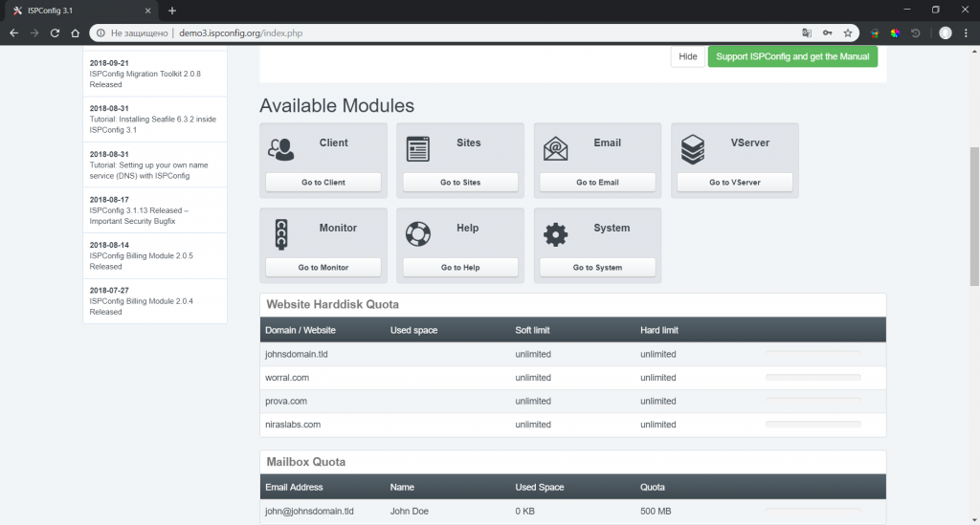The height and width of the screenshot is (525, 980).
Task: Click the 0 KB used space value
Action: coord(525,511)
